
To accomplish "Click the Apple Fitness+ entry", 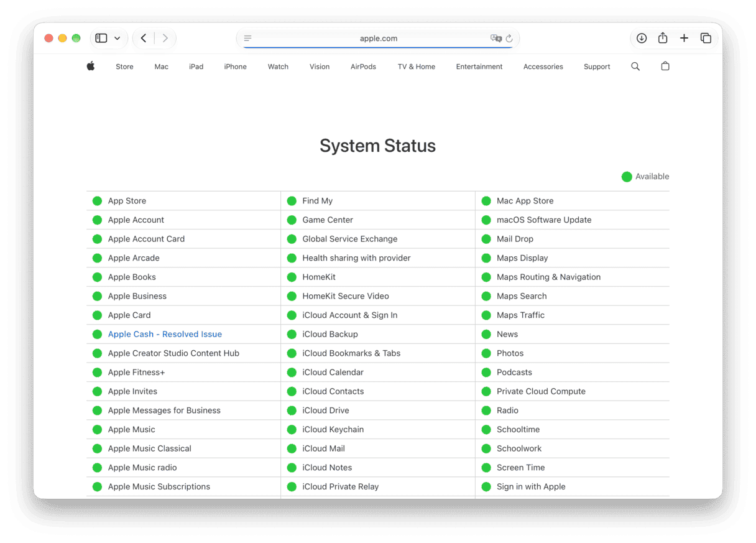I will pos(136,373).
